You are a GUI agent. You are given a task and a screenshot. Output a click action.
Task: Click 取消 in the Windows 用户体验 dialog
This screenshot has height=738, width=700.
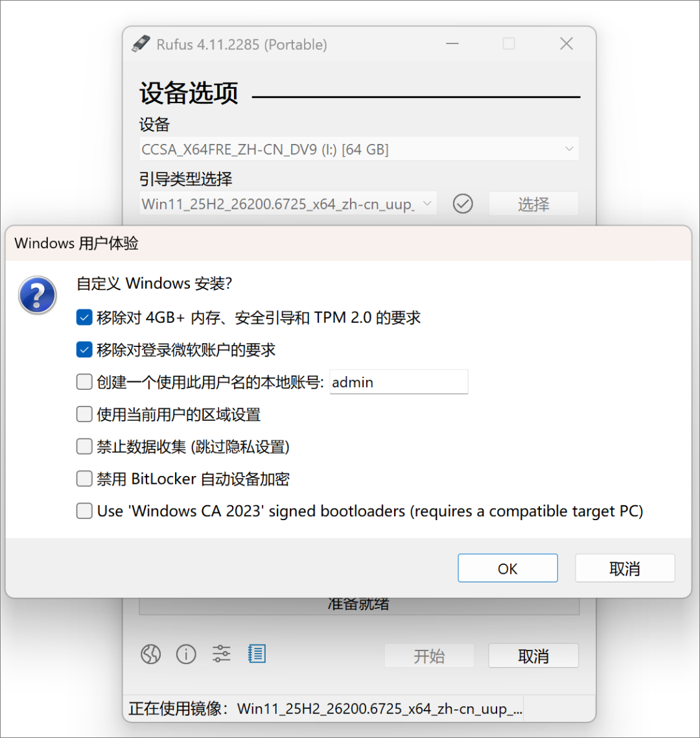625,568
